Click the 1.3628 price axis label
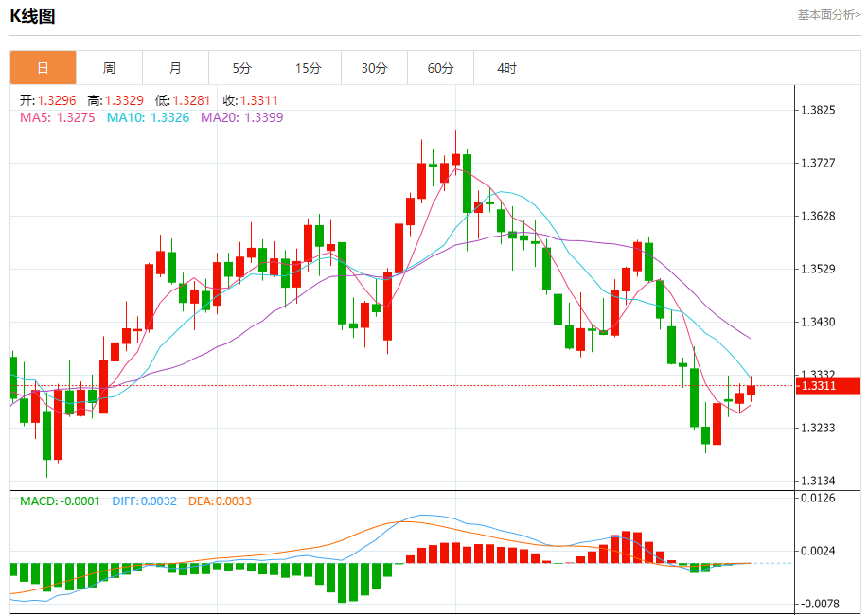This screenshot has height=615, width=868. (818, 216)
